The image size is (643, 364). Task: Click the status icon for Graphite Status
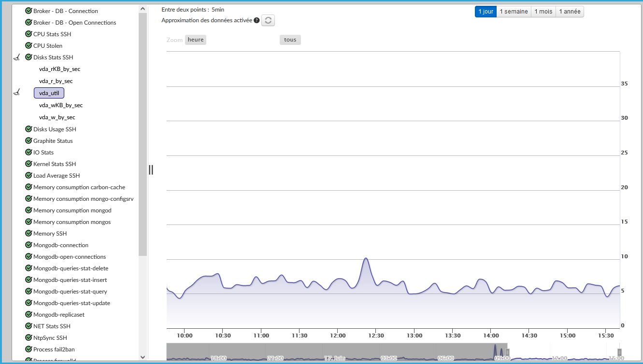coord(29,141)
